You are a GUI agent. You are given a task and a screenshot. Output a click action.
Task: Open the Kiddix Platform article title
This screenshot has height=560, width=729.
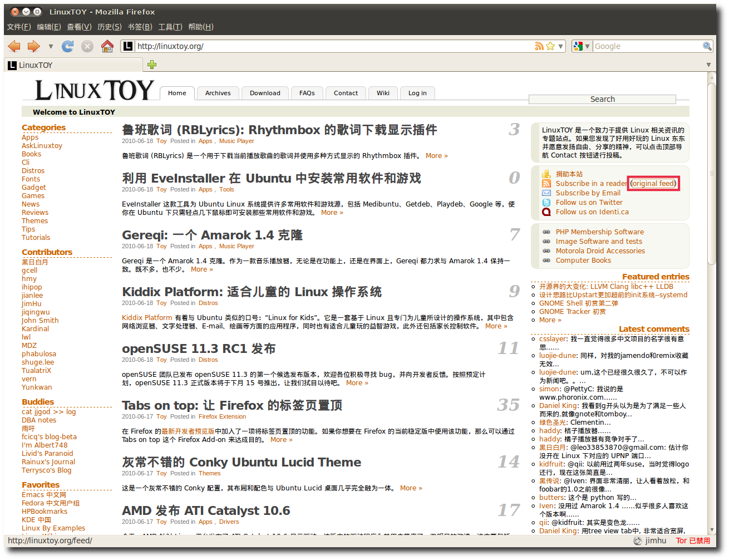pyautogui.click(x=252, y=292)
